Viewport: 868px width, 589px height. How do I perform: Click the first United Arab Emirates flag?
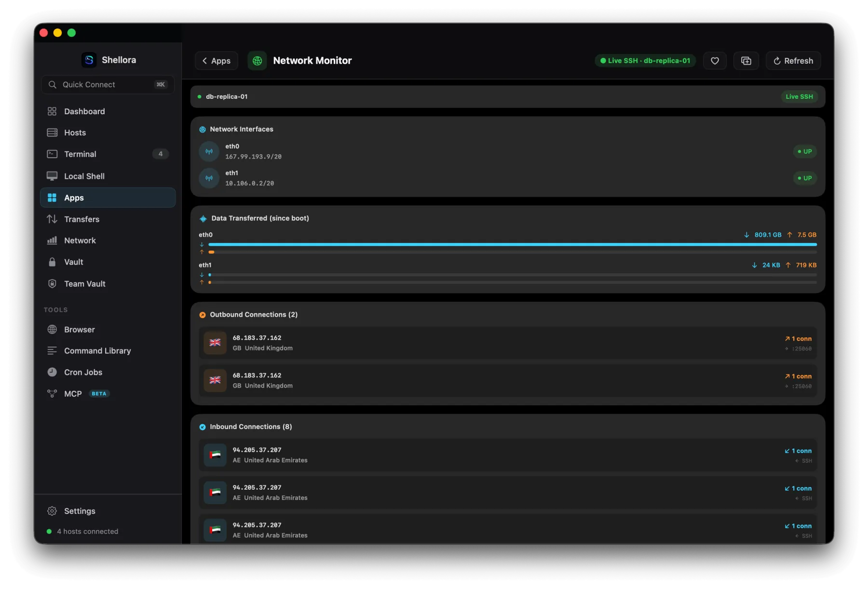(x=215, y=455)
